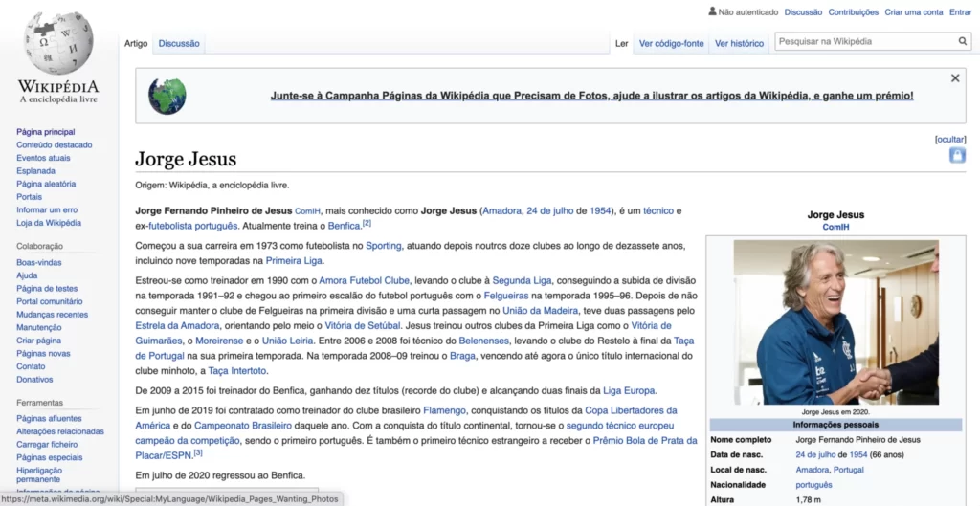Follow Vitória de Setúbal link
Viewport: 980px width, 506px height.
364,325
